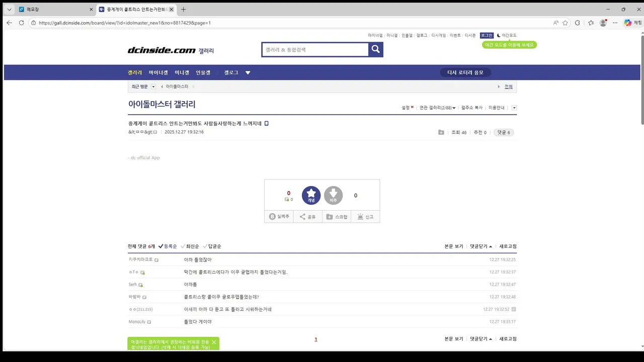Screen dimensions: 644x362
Task: Click the browser Back arrow
Action: (x=9, y=23)
